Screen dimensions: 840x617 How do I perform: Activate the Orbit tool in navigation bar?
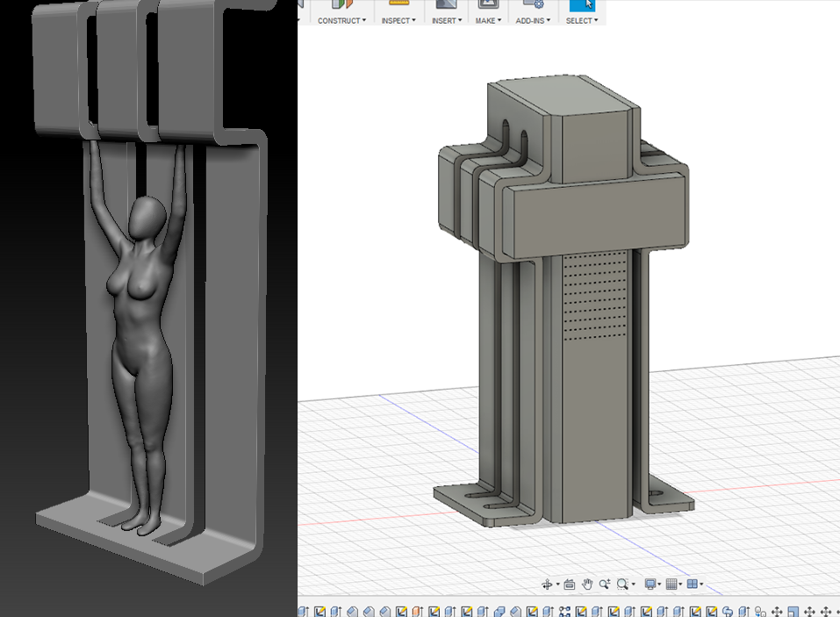point(547,585)
